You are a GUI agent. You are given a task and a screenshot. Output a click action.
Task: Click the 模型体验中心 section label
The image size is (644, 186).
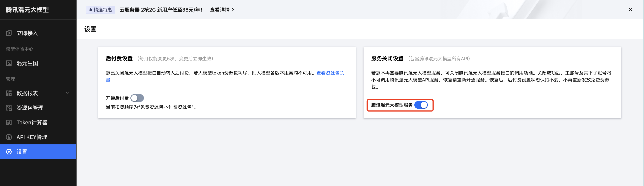pyautogui.click(x=19, y=49)
